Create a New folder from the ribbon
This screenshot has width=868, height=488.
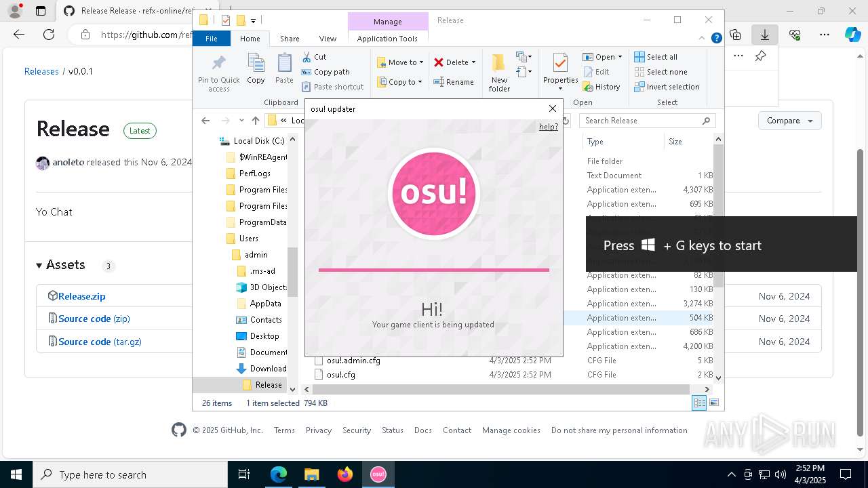499,72
